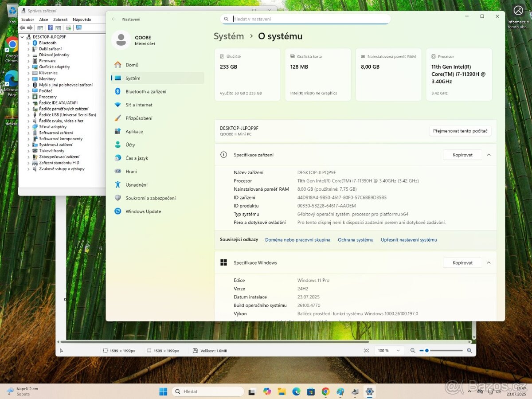Open the Akce menu in Device Manager
Viewport: 532px width, 399px height.
point(43,19)
